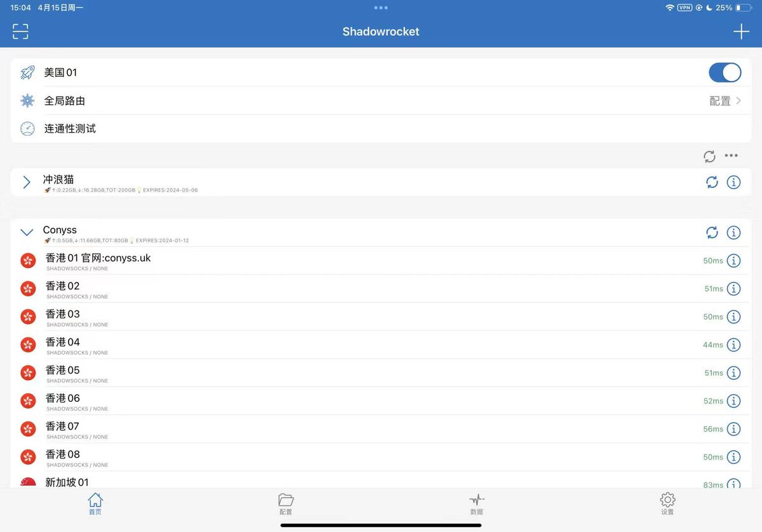Select server 香港 05
762x532 pixels.
381,373
